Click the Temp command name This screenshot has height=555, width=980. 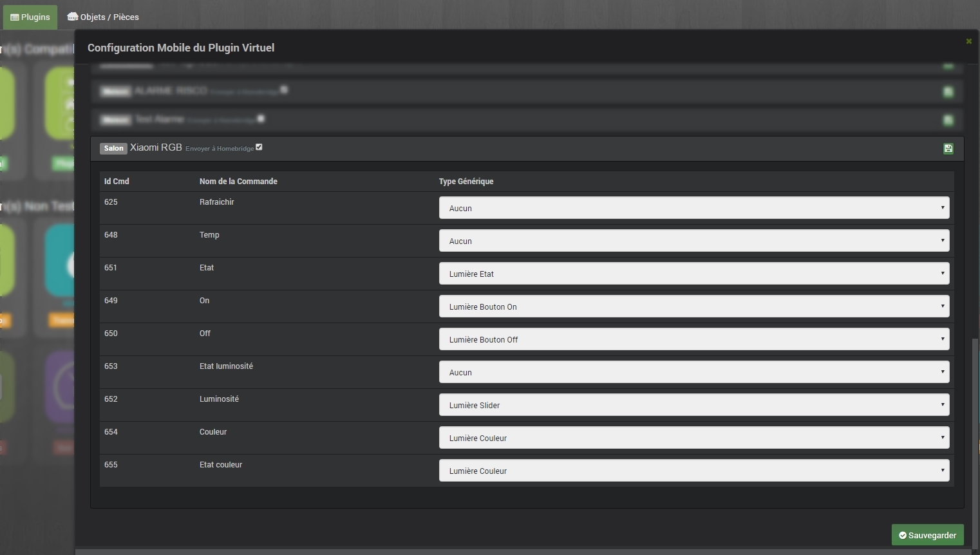click(209, 235)
